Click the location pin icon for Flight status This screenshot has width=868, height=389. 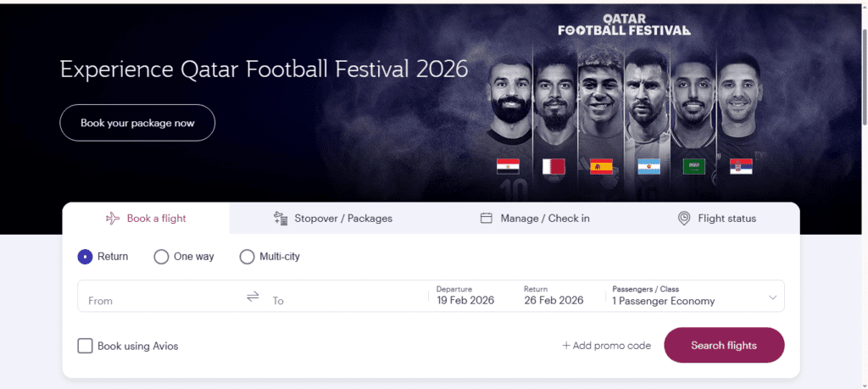684,219
